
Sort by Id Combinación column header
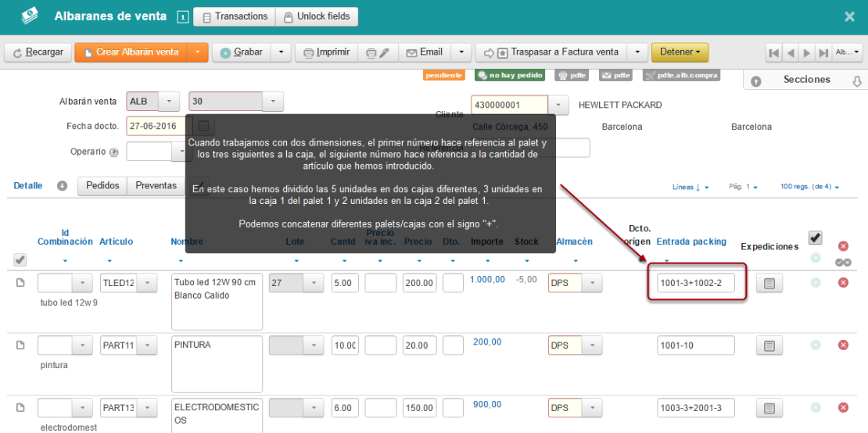click(65, 238)
